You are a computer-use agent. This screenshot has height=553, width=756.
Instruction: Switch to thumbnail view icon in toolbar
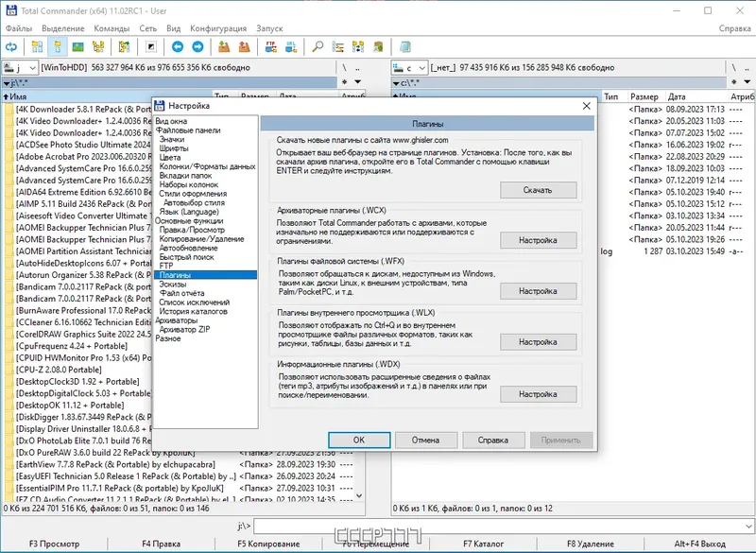77,46
